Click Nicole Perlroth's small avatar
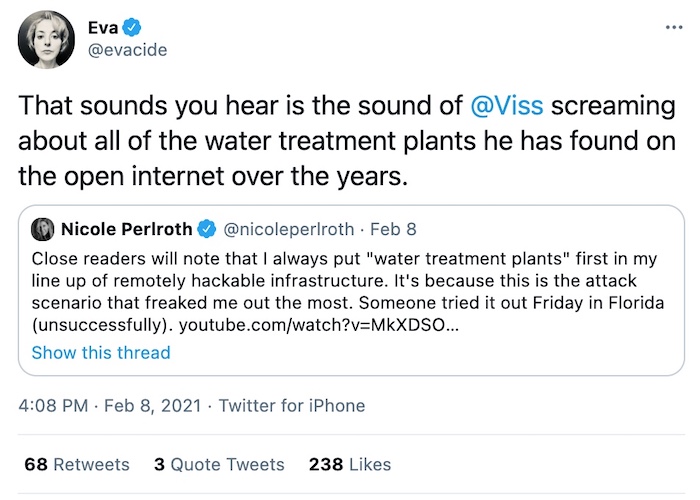 45,229
